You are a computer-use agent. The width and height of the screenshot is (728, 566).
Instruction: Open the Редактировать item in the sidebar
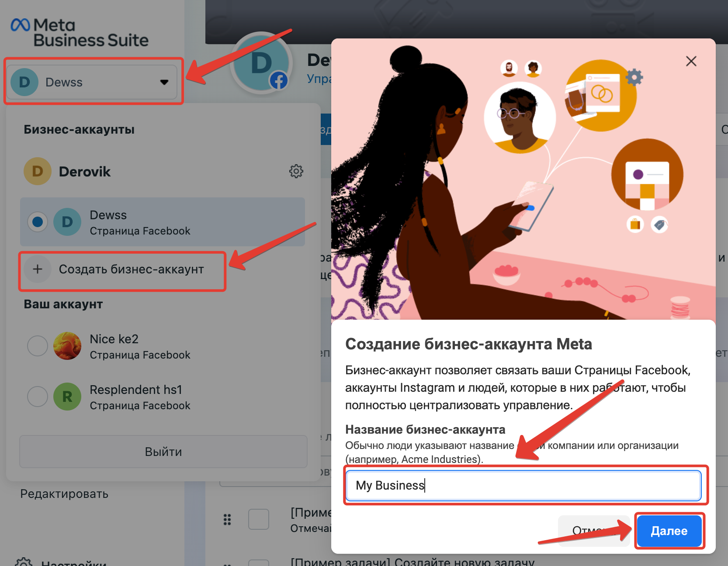pos(64,494)
